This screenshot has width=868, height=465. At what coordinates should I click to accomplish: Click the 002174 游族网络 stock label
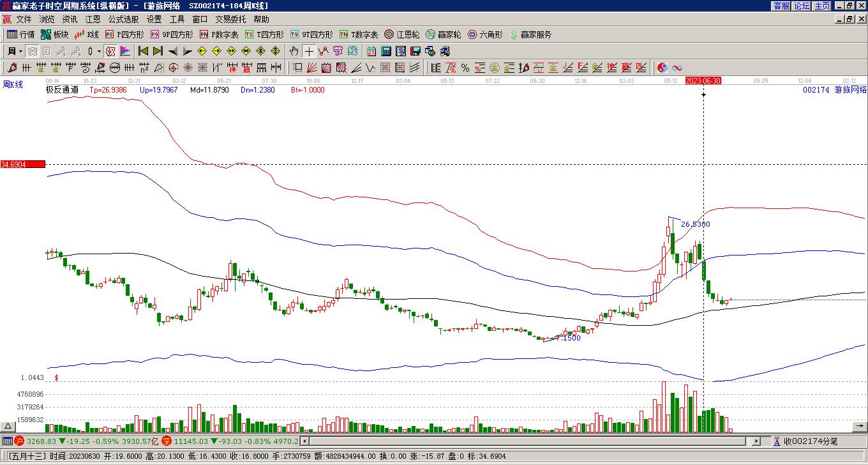coord(835,90)
